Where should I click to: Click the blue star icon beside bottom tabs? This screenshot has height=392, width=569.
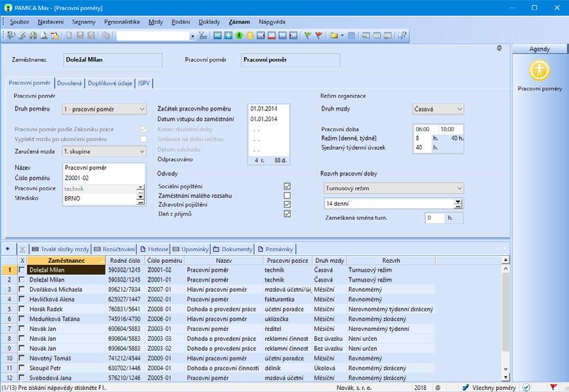(8, 249)
